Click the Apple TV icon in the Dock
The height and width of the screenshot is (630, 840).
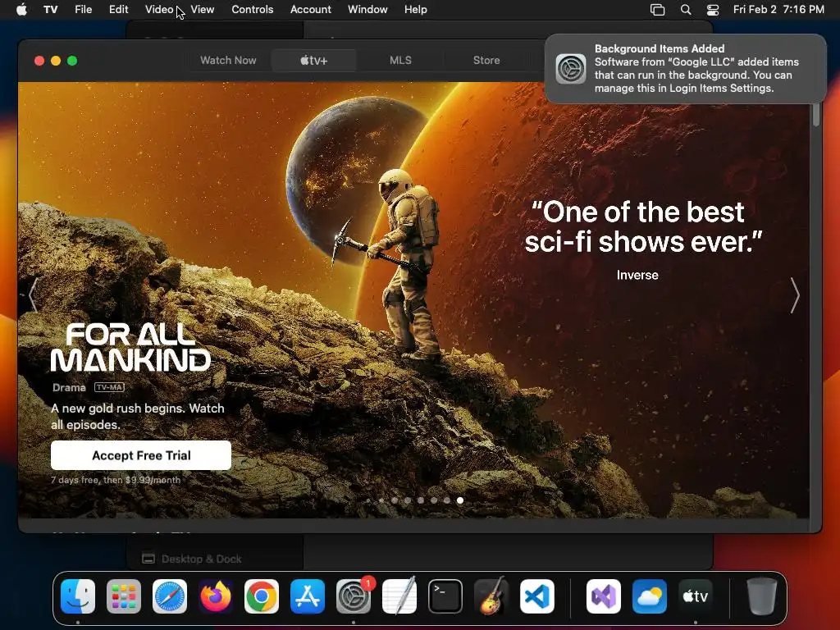696,596
